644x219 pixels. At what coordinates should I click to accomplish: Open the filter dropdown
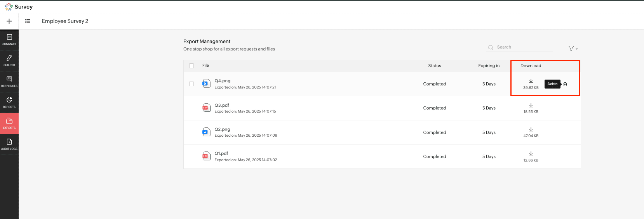[x=573, y=49]
